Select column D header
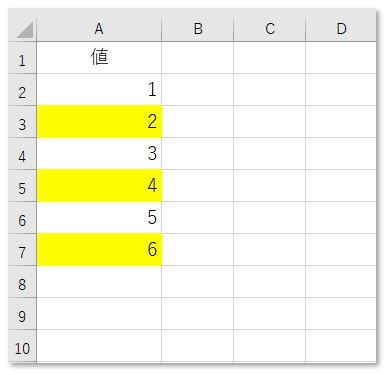The width and height of the screenshot is (385, 375). click(341, 29)
